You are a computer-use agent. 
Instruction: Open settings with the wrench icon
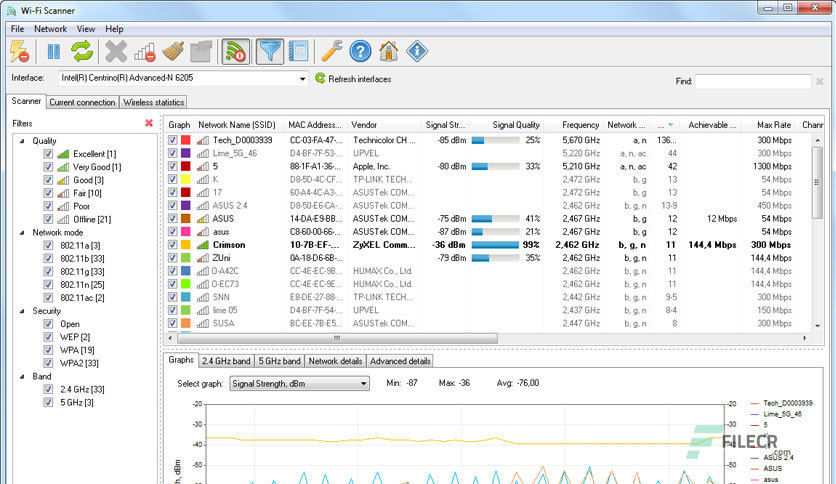pos(332,52)
